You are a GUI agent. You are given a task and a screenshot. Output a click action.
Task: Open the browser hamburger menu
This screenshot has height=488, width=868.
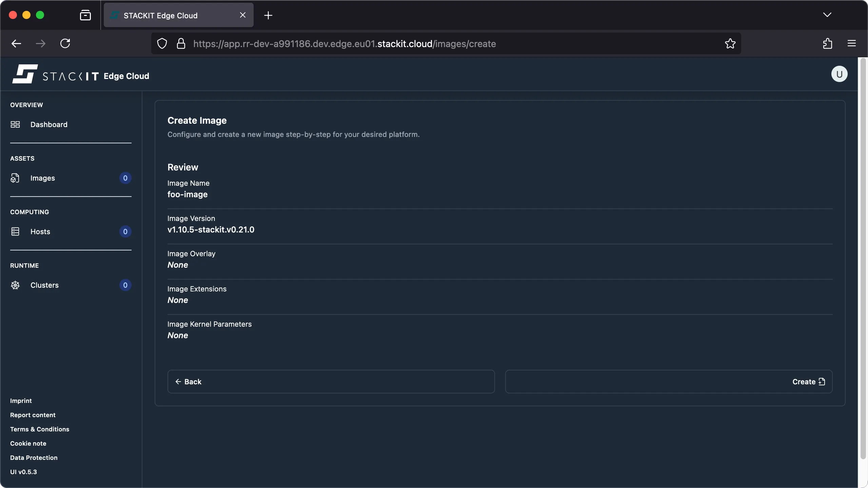tap(852, 43)
